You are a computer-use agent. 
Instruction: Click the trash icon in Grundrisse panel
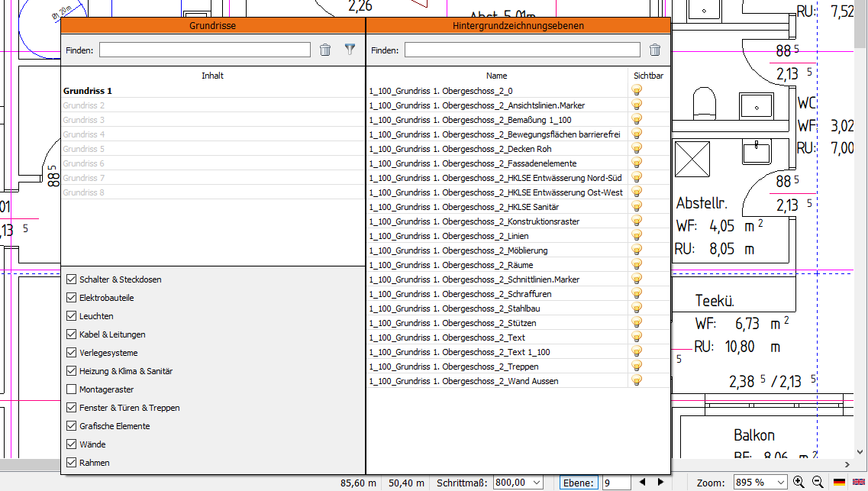point(325,50)
